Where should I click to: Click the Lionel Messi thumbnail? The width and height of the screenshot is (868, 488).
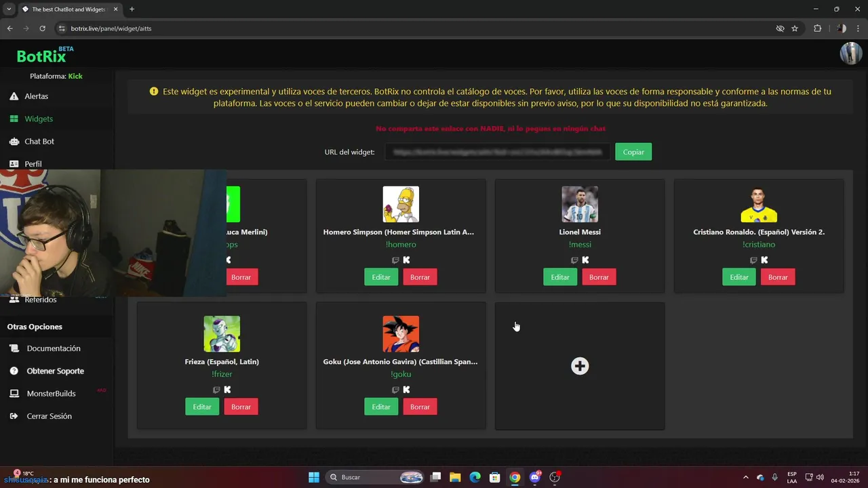click(x=580, y=204)
